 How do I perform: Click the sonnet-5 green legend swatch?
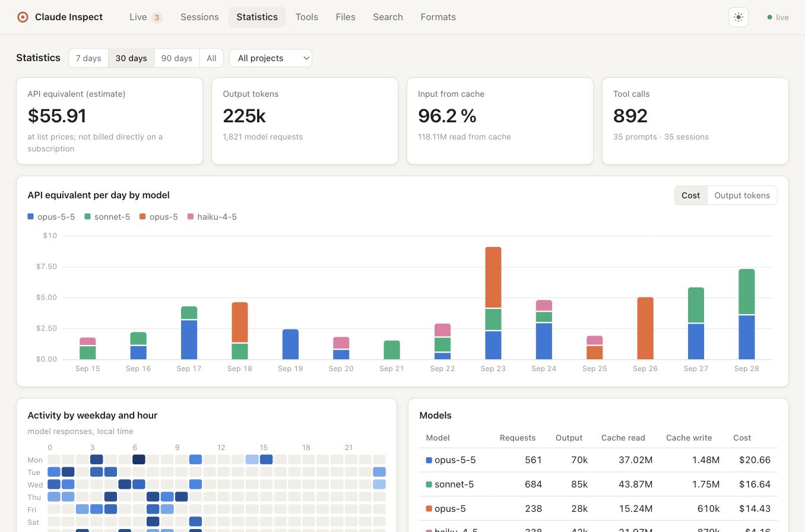tap(87, 217)
